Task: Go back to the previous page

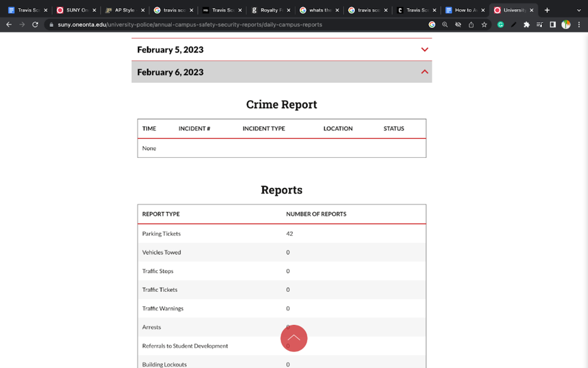Action: pyautogui.click(x=9, y=25)
